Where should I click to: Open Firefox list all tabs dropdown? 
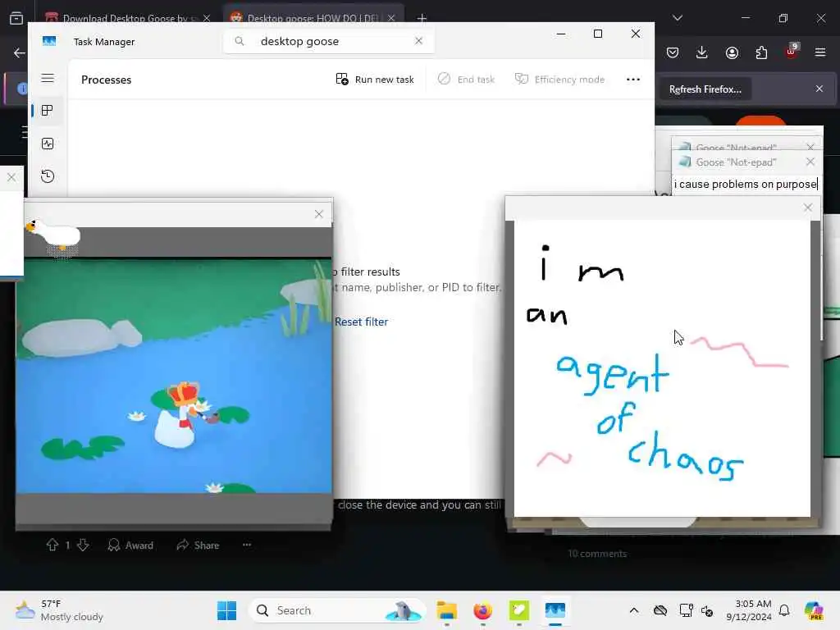[678, 18]
